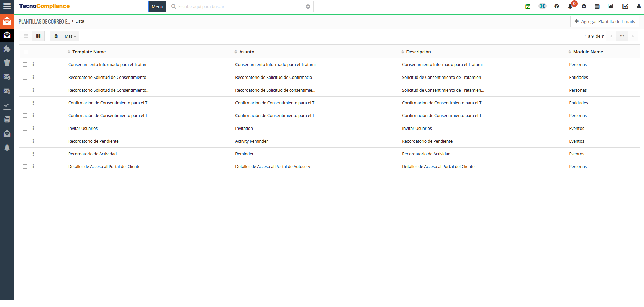This screenshot has height=307, width=644.
Task: Focus the global search input
Action: pos(241,6)
